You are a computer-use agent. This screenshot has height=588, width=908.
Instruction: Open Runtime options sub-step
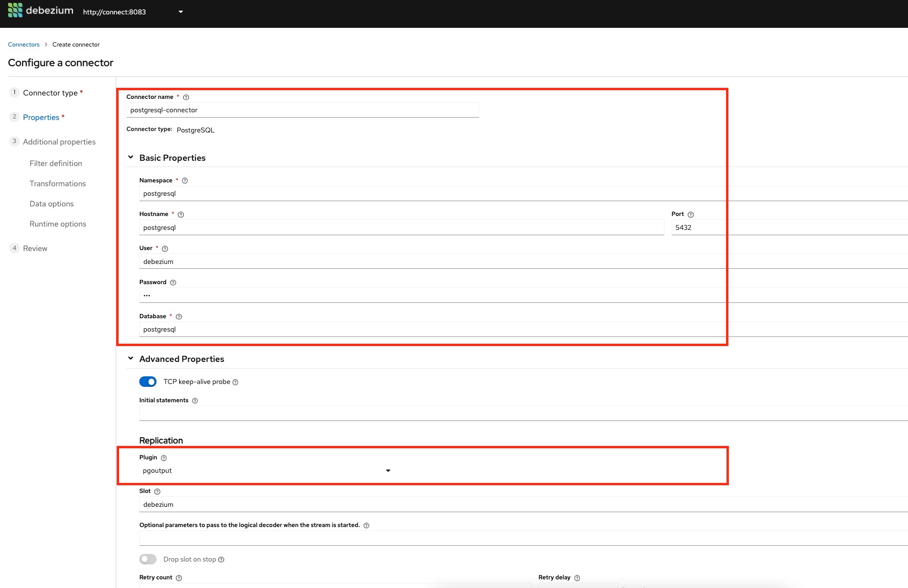[58, 224]
